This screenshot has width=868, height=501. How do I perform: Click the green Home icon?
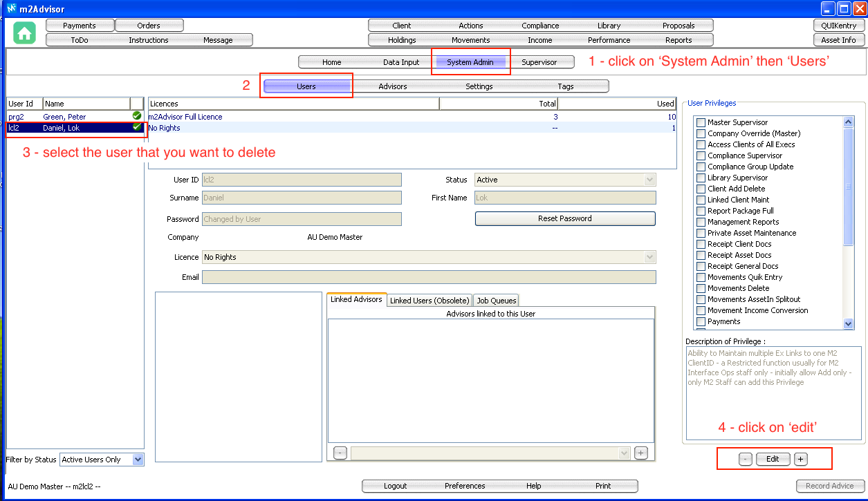click(24, 32)
